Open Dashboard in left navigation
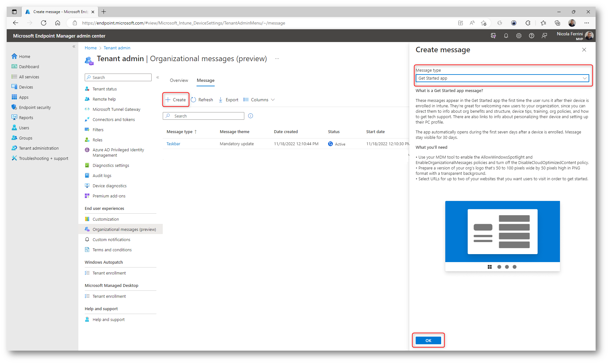Image resolution: width=609 pixels, height=364 pixels. [25, 67]
